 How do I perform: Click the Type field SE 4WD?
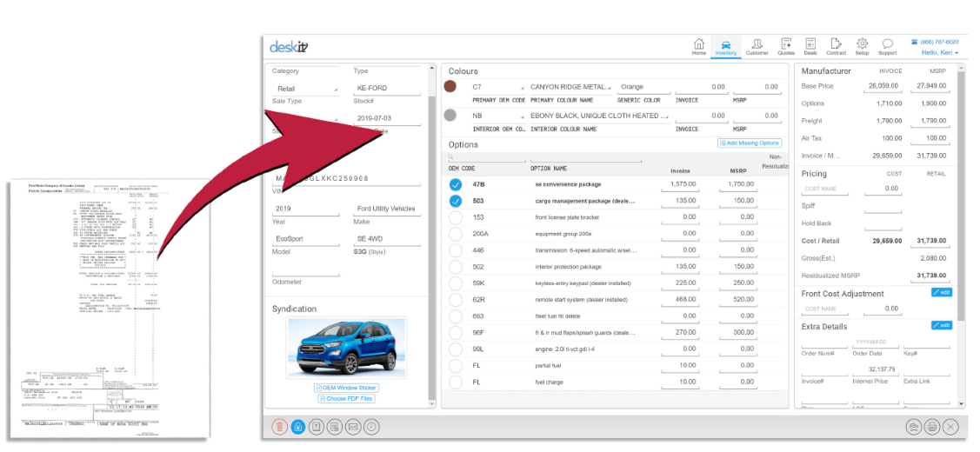click(387, 239)
